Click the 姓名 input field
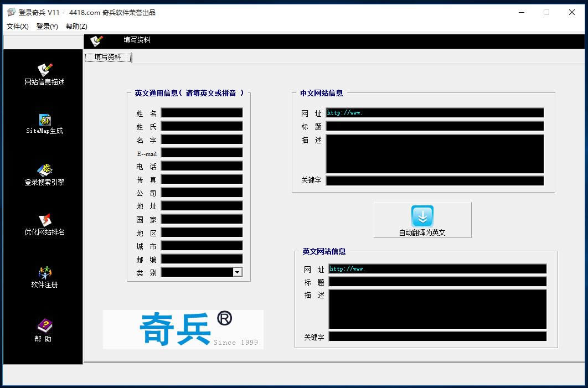The image size is (588, 388). click(x=202, y=113)
